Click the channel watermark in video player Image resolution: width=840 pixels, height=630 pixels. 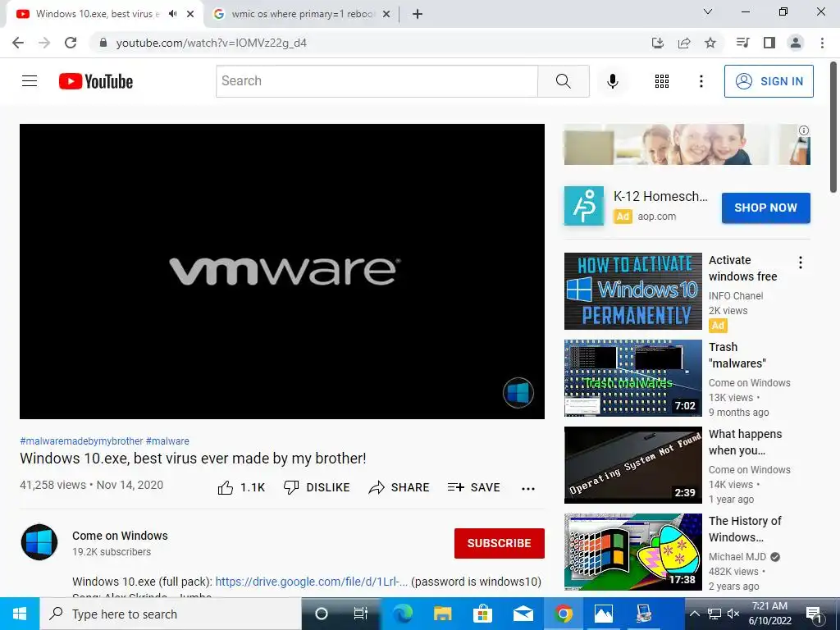click(518, 393)
